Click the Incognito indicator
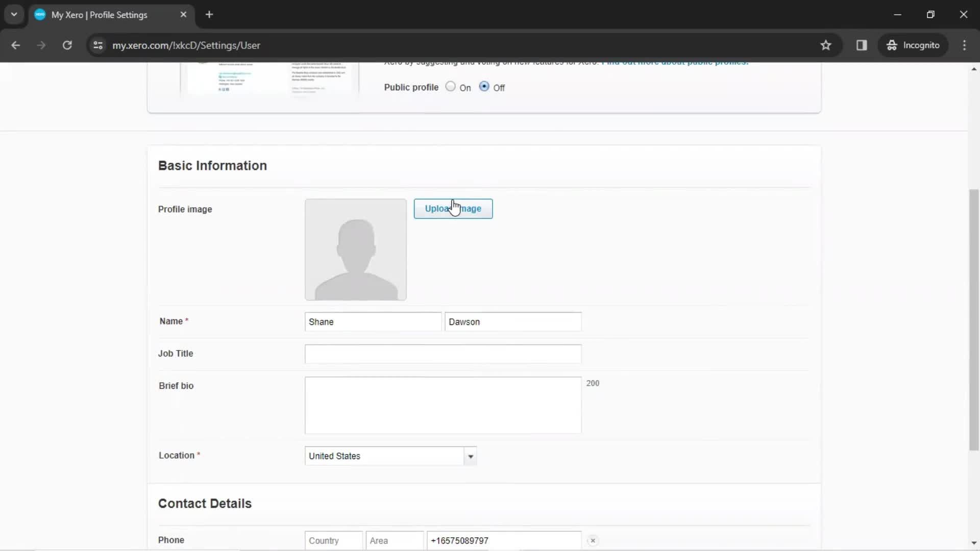 click(x=913, y=45)
